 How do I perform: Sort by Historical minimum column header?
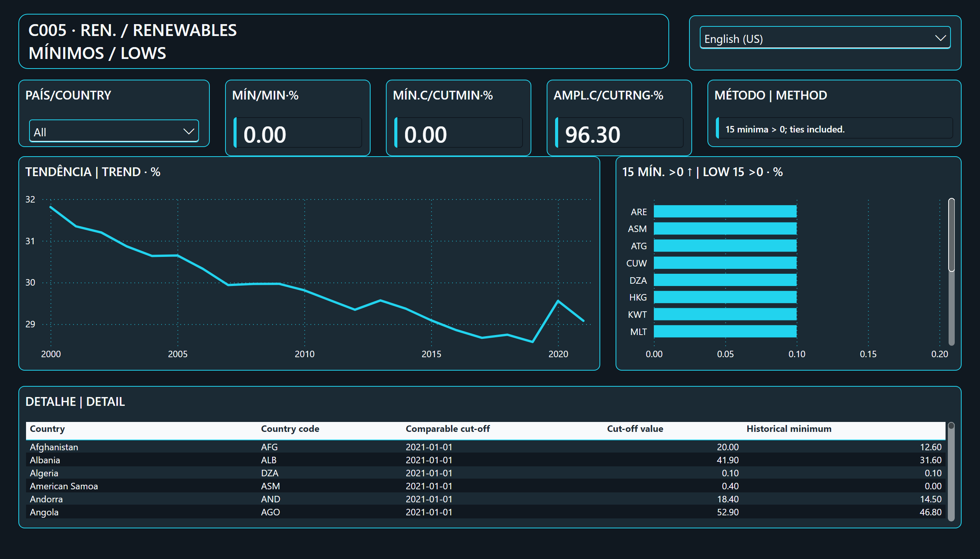(789, 429)
